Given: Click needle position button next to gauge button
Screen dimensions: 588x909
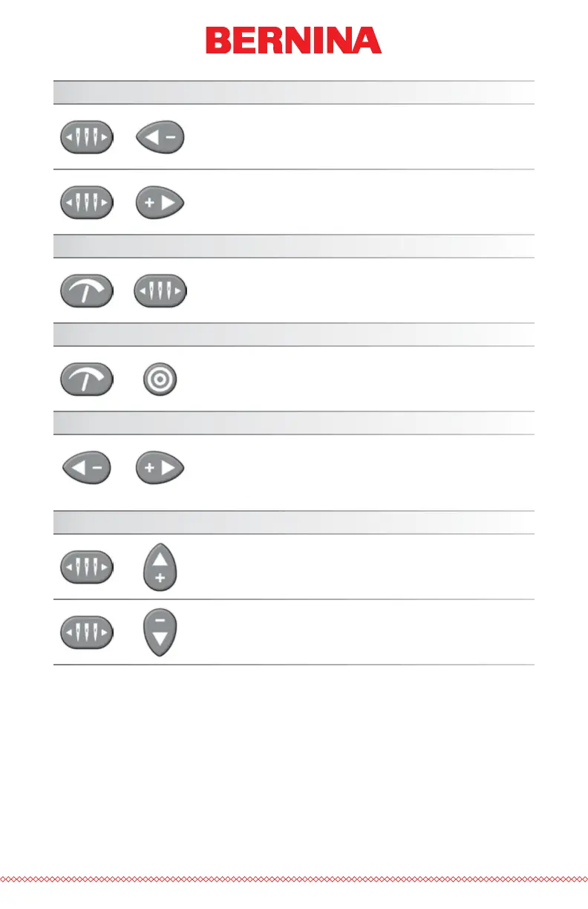Looking at the screenshot, I should click(x=160, y=291).
